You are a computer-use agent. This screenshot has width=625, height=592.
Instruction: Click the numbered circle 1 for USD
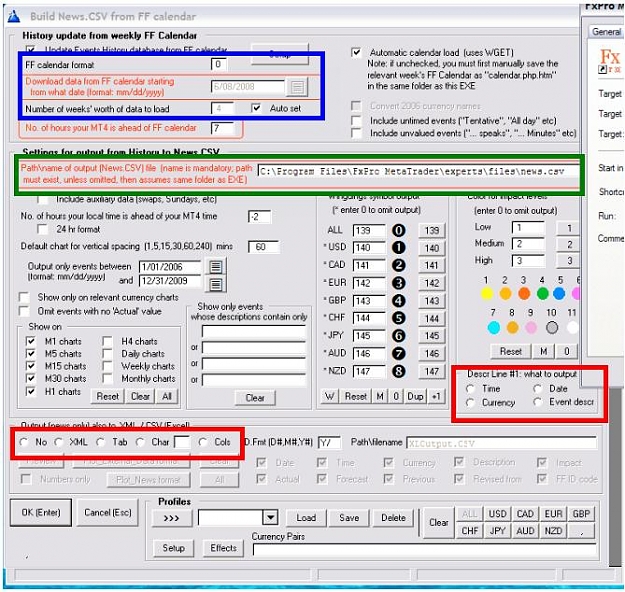398,248
